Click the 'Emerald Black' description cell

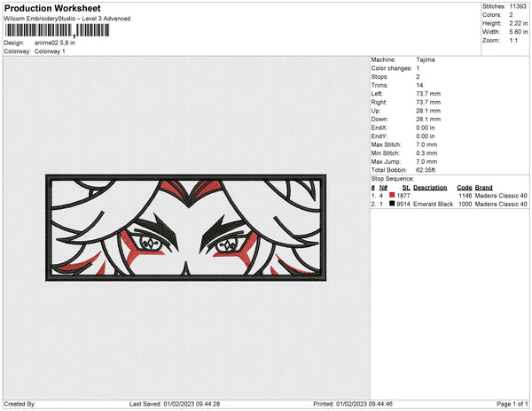[x=433, y=204]
